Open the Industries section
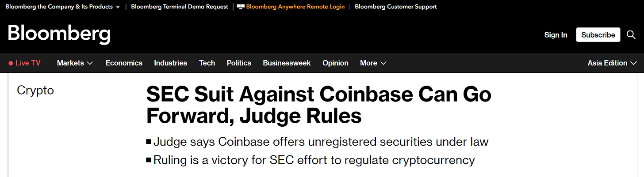Image resolution: width=644 pixels, height=177 pixels. click(x=170, y=63)
